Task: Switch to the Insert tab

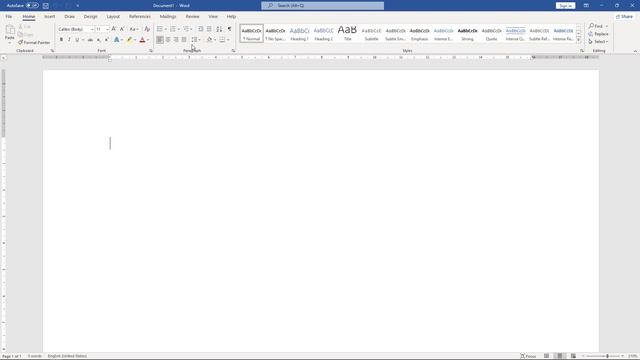Action: coord(49,17)
